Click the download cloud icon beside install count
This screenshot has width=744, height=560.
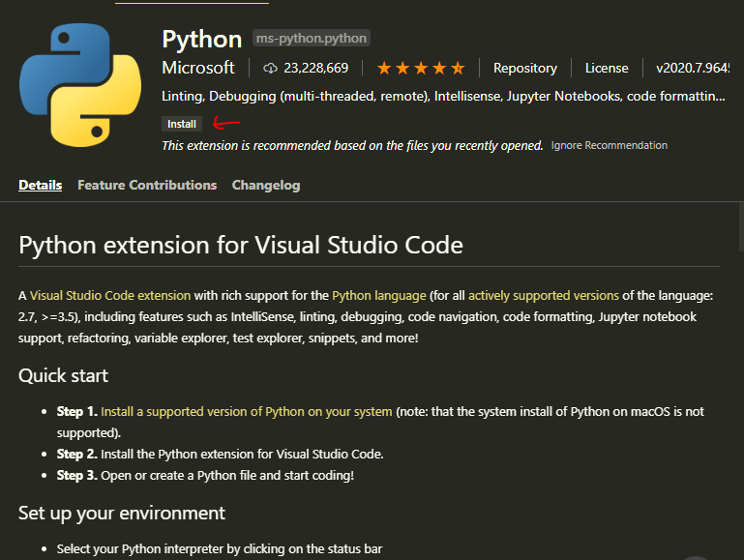(271, 69)
